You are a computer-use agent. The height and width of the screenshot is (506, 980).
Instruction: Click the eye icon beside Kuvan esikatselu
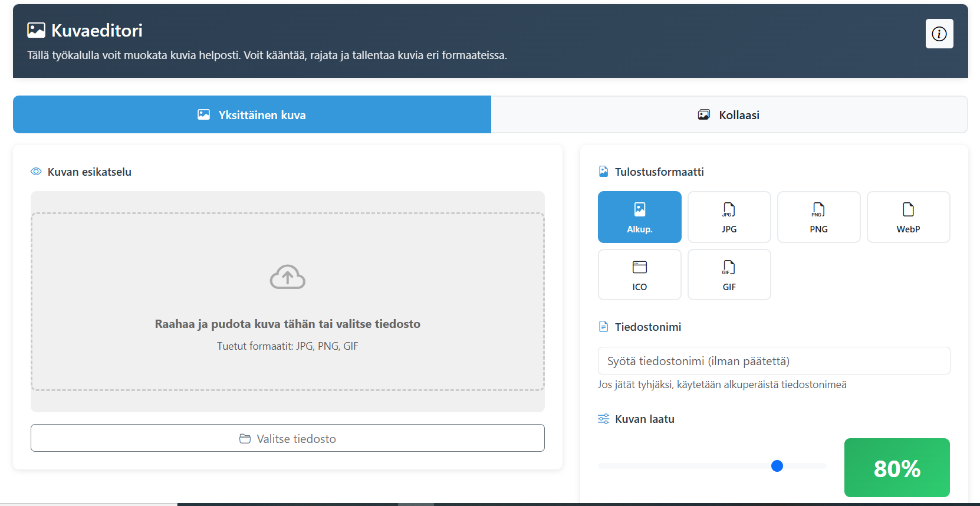pyautogui.click(x=36, y=172)
